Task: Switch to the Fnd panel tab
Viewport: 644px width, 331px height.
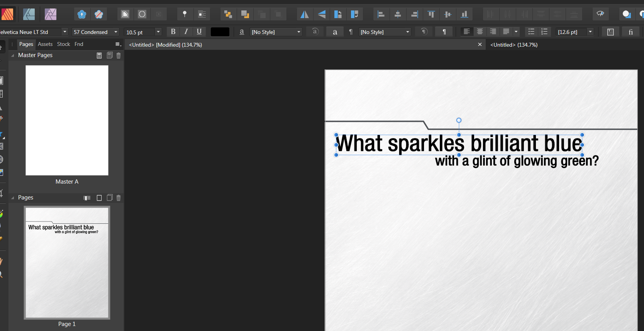Action: point(79,44)
